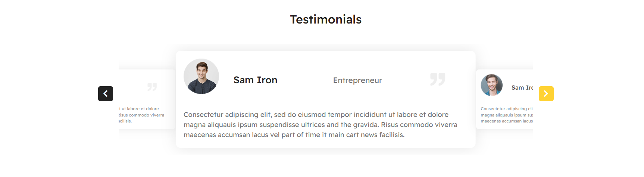Select the partially visible right testimonial card
Viewport: 644px width, 177px height.
point(504,99)
